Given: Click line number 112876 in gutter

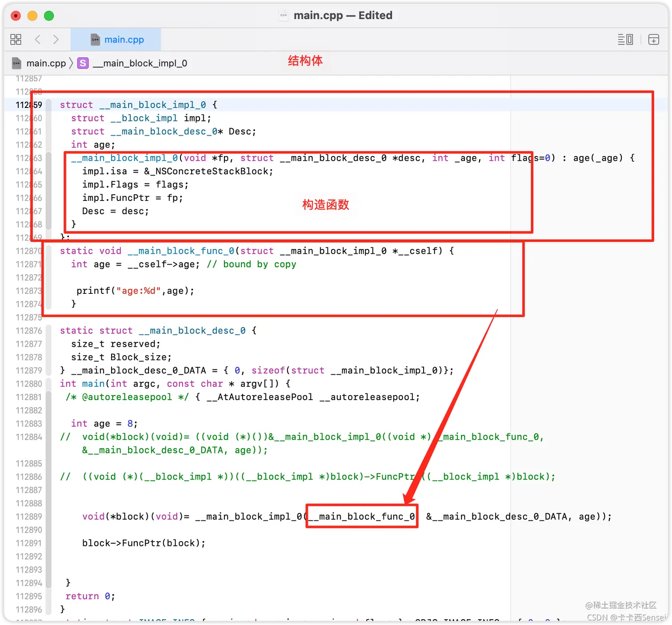Looking at the screenshot, I should 29,331.
